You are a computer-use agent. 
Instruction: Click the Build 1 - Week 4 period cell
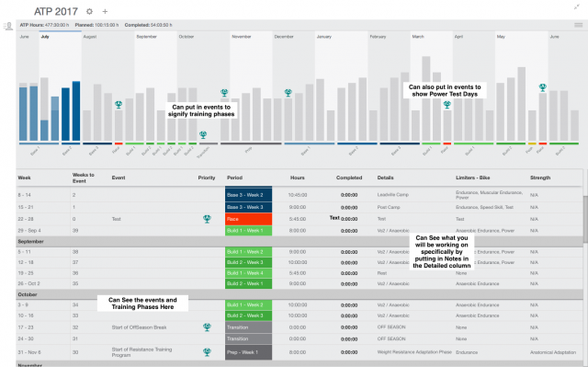[249, 273]
